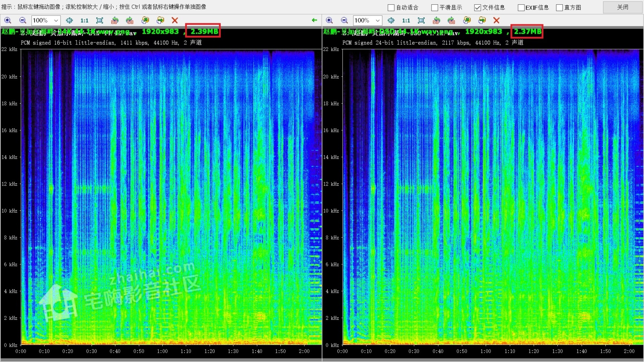Click the right pane 'PCM signed 24-bit little-endian' text
Image resolution: width=644 pixels, height=362 pixels.
click(x=390, y=43)
